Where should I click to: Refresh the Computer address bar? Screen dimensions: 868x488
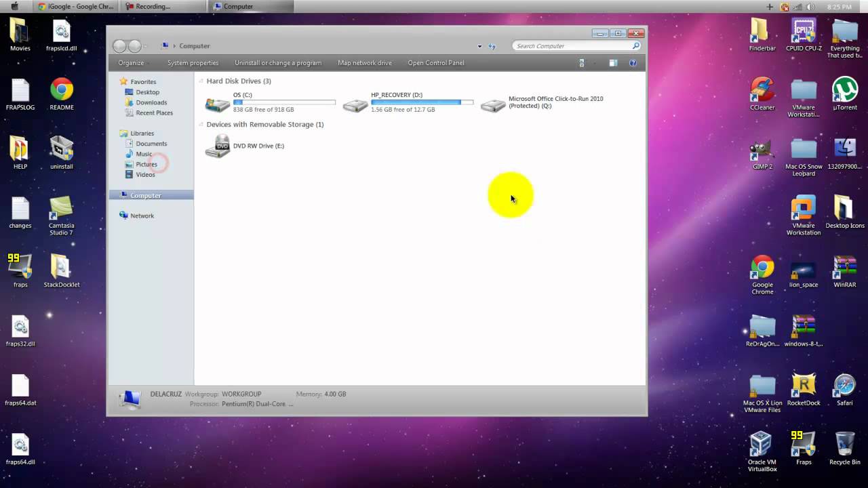coord(492,46)
